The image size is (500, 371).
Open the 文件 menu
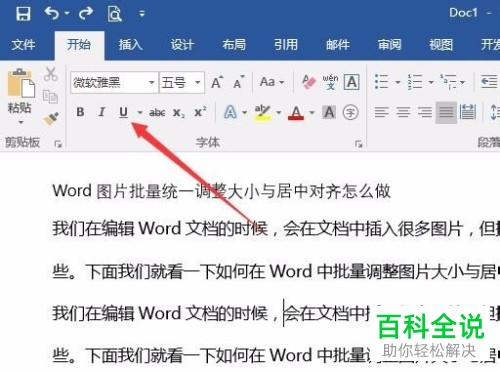click(23, 44)
